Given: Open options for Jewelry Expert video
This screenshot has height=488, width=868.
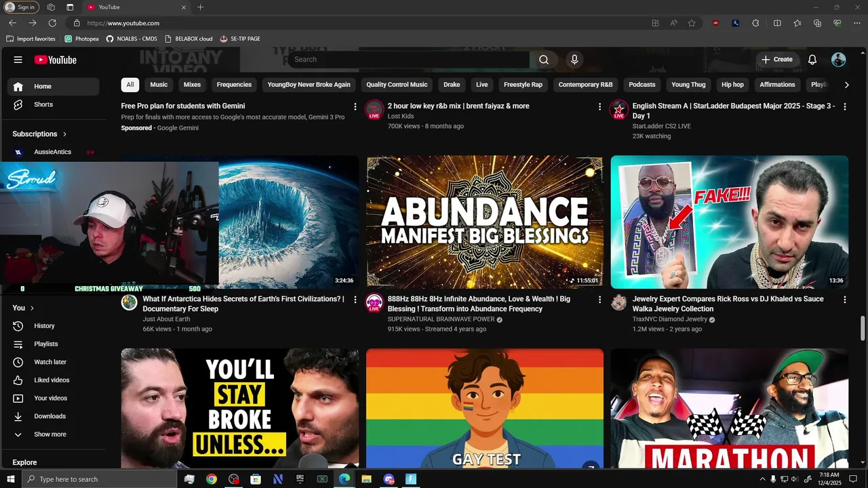Looking at the screenshot, I should pyautogui.click(x=844, y=300).
